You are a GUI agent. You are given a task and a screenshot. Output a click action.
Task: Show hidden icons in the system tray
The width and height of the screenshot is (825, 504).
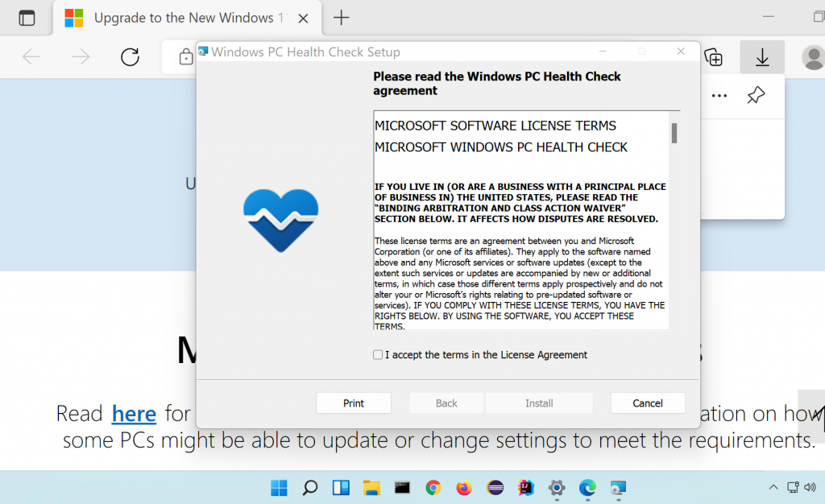point(772,487)
